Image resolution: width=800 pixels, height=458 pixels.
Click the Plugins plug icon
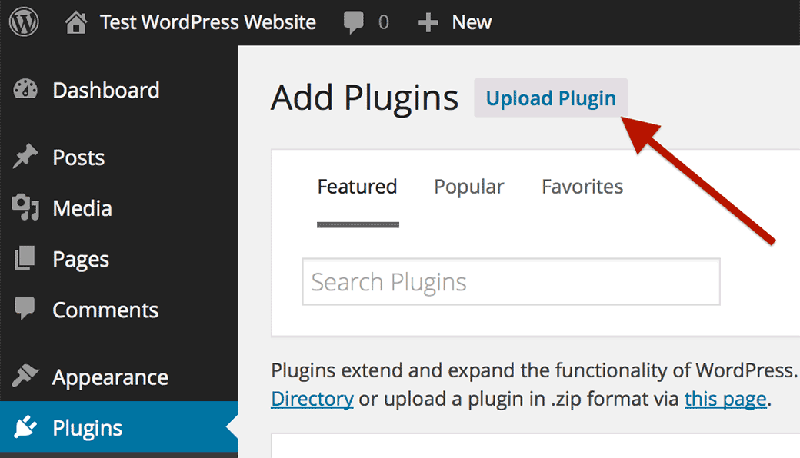point(25,427)
